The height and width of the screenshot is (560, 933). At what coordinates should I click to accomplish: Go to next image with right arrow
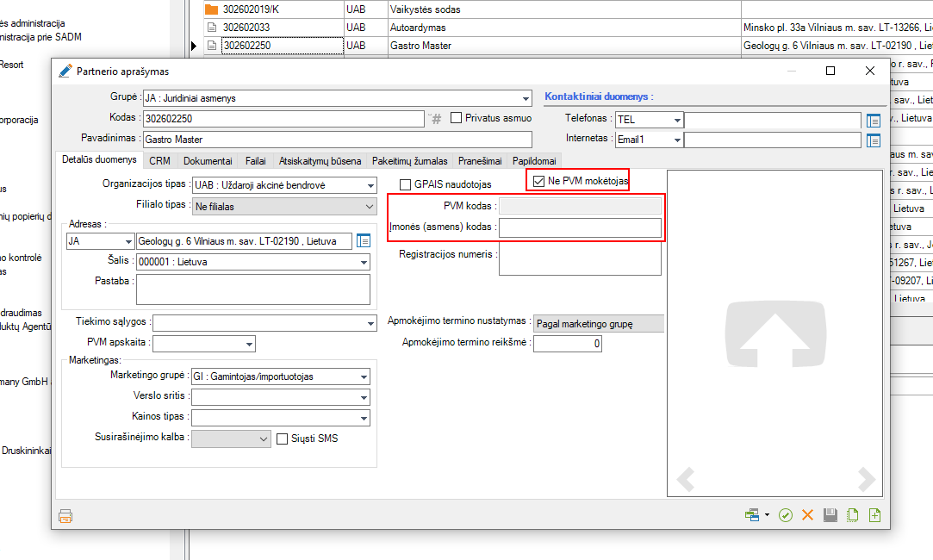point(867,479)
